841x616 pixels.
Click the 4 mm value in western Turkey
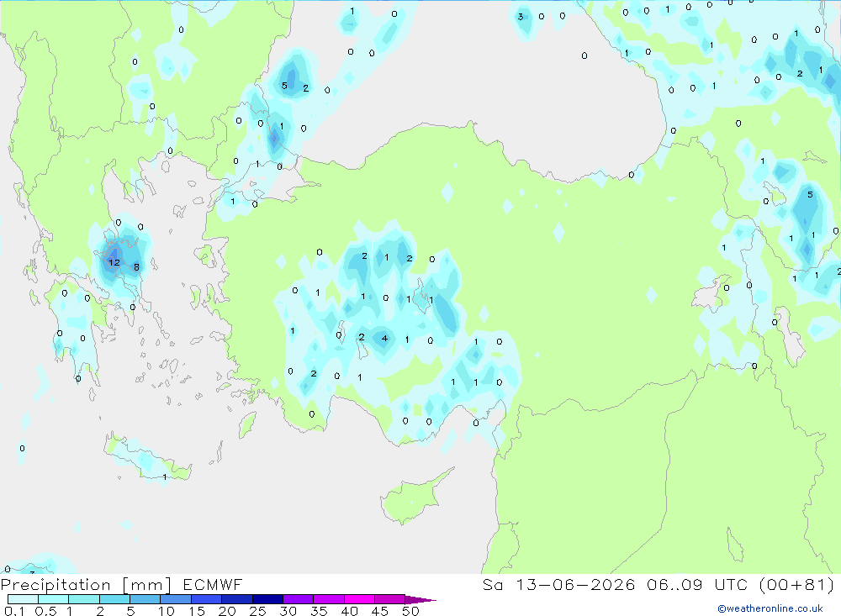(384, 338)
